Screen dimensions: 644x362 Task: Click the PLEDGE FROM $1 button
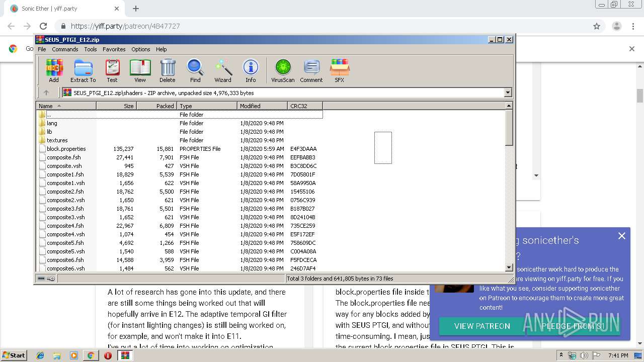point(573,326)
